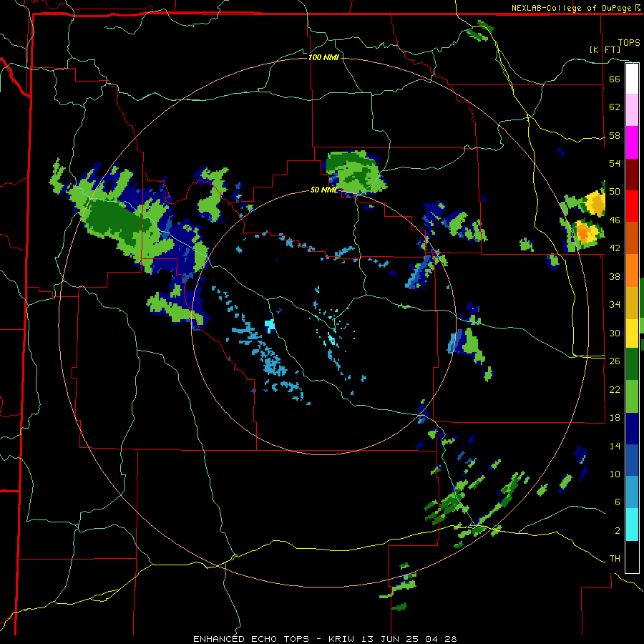Click the 54 value on the legend

point(615,163)
